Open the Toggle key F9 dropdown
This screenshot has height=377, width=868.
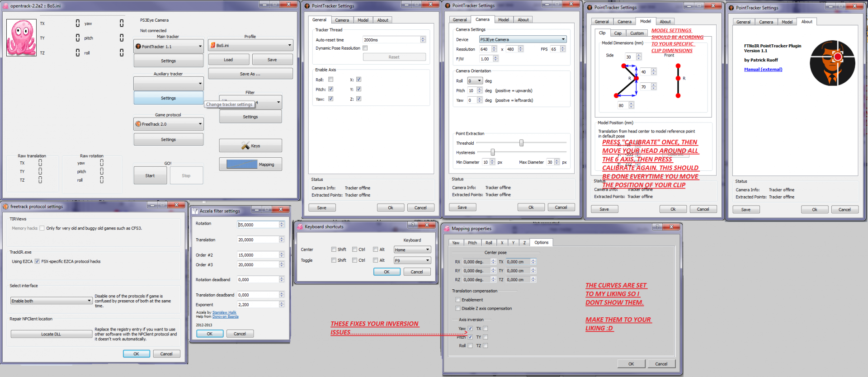412,260
